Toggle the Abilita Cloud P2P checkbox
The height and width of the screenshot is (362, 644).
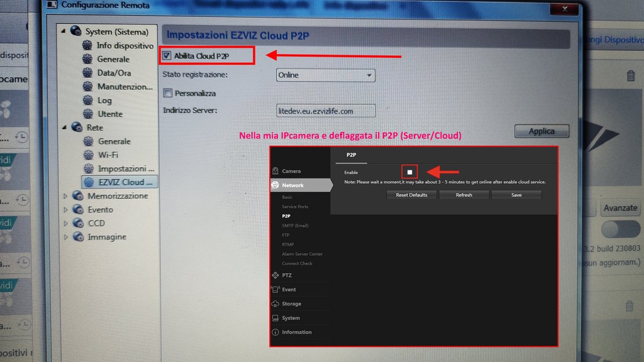tap(167, 55)
